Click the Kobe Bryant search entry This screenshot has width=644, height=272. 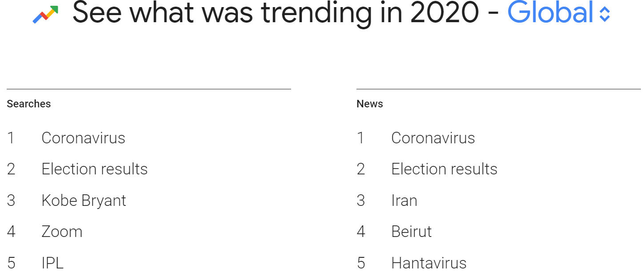pyautogui.click(x=84, y=201)
